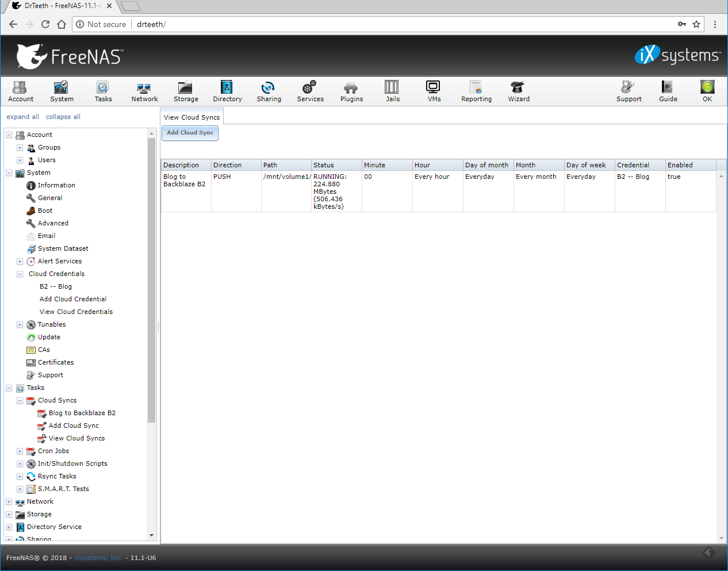Click the sidebar scroll down arrow
This screenshot has height=571, width=728.
click(152, 535)
